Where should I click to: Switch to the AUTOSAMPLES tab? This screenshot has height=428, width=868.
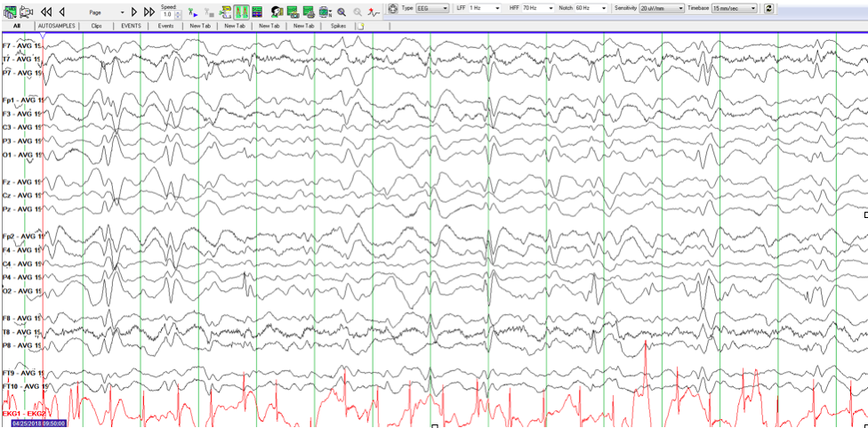coord(54,26)
